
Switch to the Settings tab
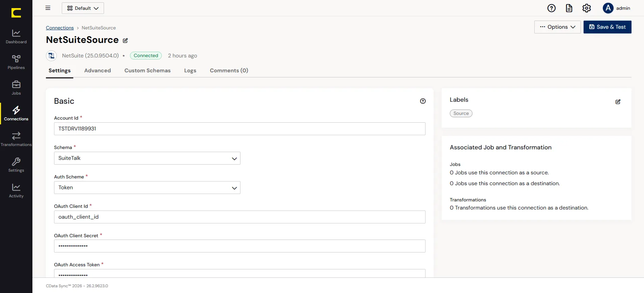(x=59, y=71)
